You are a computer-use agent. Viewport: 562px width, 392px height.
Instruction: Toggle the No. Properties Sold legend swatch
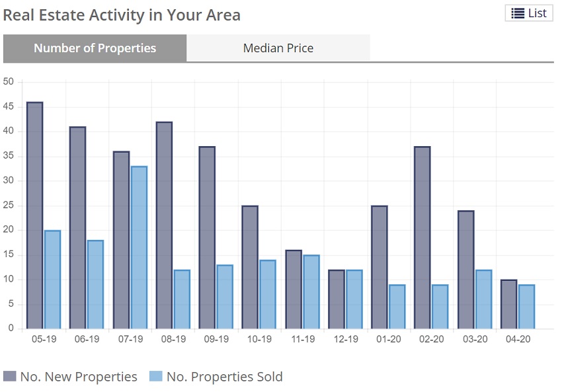point(155,377)
